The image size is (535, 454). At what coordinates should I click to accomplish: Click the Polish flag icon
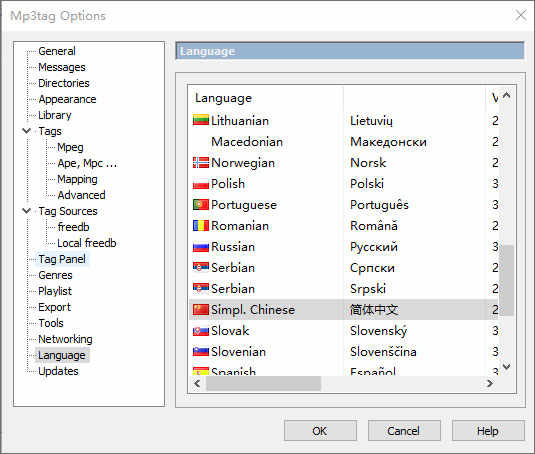pos(201,184)
